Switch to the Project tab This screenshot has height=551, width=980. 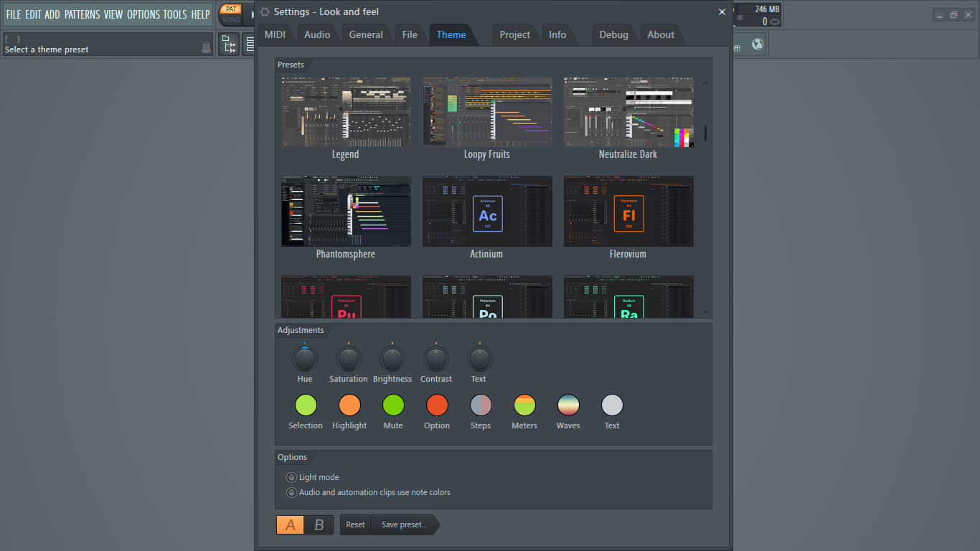tap(515, 34)
